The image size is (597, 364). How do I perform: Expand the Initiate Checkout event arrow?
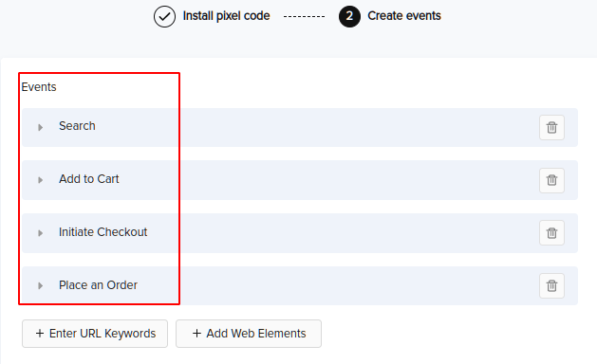(41, 233)
